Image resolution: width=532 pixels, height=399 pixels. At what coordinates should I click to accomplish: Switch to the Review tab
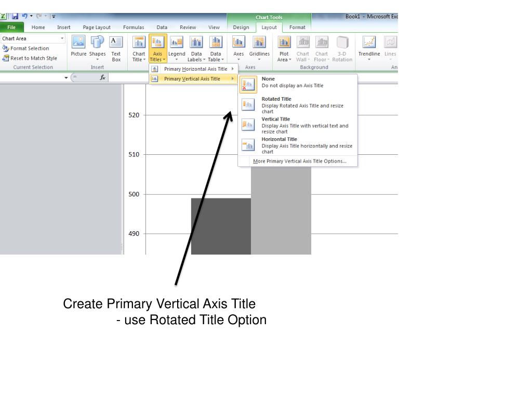[x=188, y=27]
